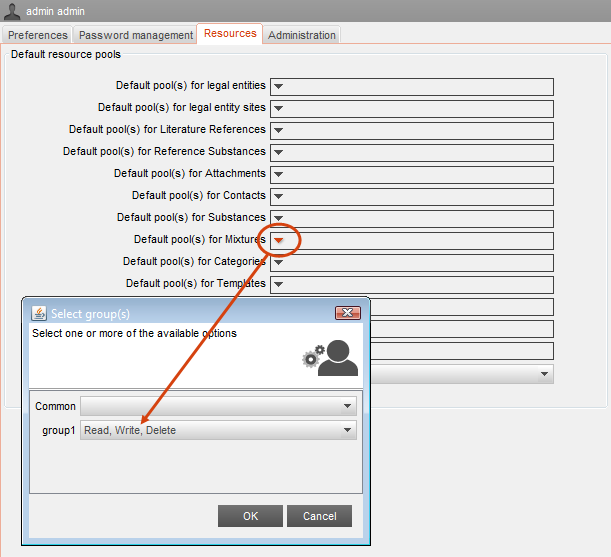This screenshot has width=611, height=557.
Task: Click the Categories pool field
Action: coord(412,262)
